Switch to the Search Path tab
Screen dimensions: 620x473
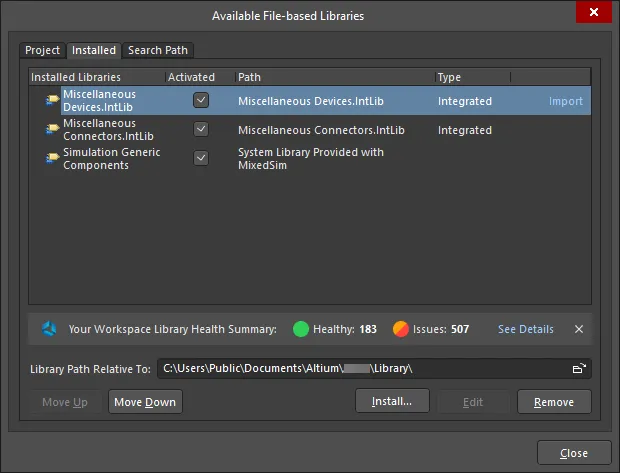point(158,50)
